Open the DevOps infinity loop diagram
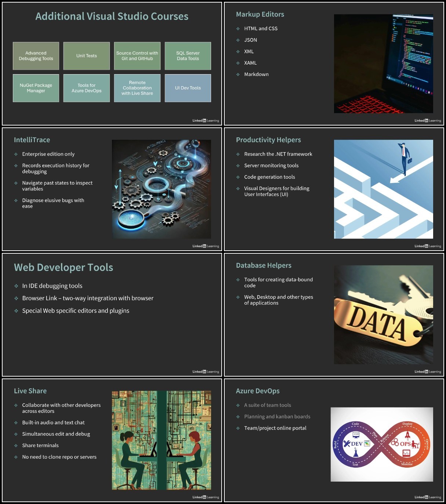 (382, 445)
